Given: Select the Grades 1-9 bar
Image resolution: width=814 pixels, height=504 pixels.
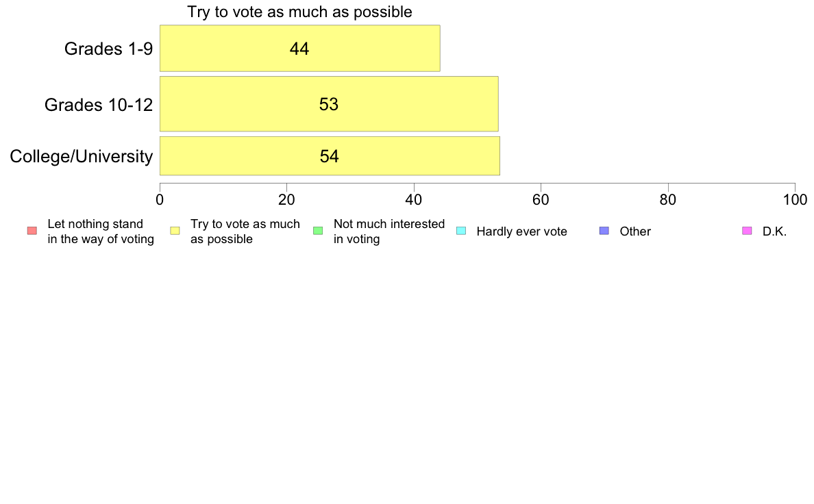Looking at the screenshot, I should click(x=300, y=48).
